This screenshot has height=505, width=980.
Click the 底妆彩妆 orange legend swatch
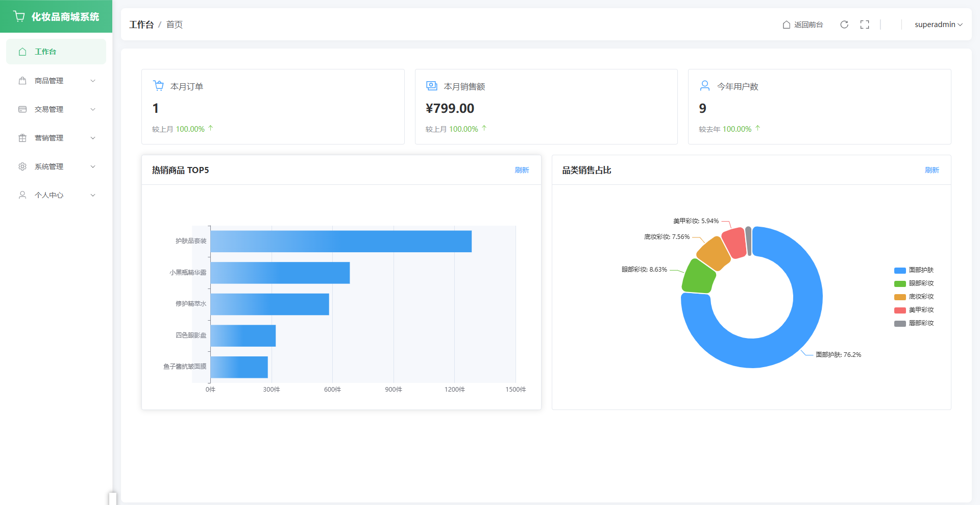point(900,297)
